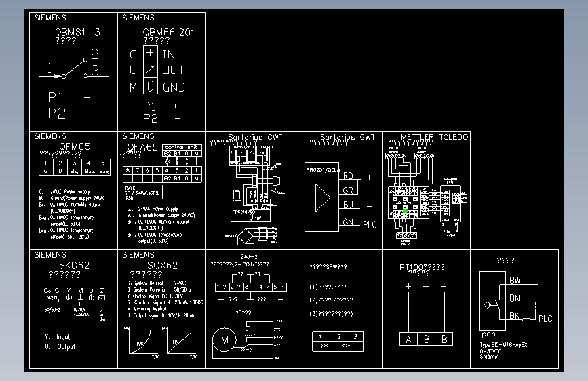Select the QBM66.201 model label

pyautogui.click(x=168, y=33)
